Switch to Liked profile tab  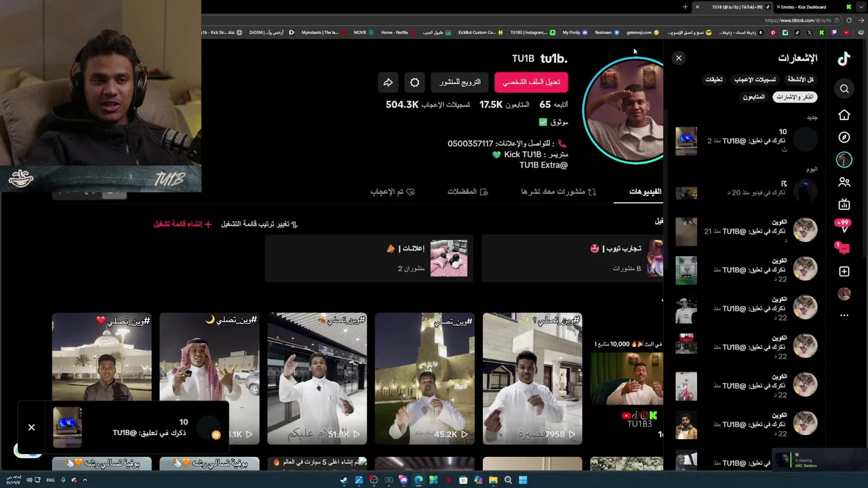point(392,192)
